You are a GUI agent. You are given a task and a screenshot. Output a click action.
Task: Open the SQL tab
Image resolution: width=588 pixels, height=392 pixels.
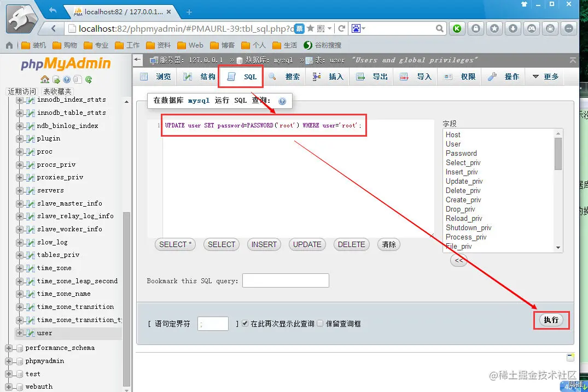point(241,77)
